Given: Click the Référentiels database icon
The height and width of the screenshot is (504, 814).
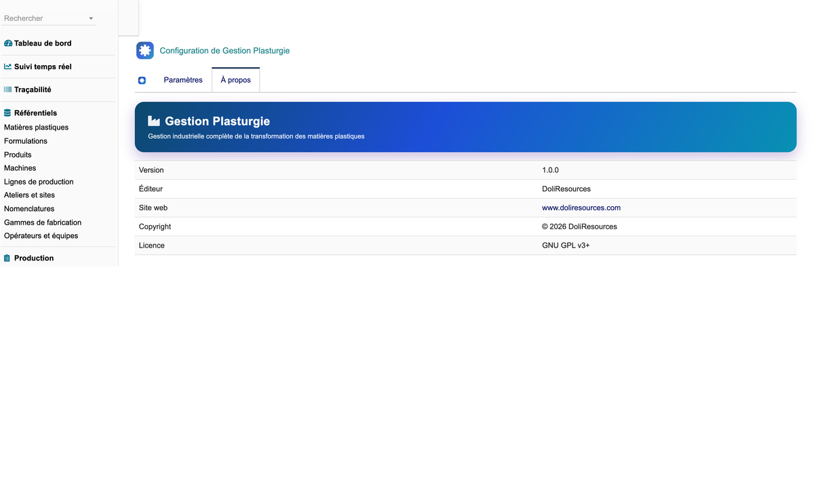Looking at the screenshot, I should coord(7,113).
